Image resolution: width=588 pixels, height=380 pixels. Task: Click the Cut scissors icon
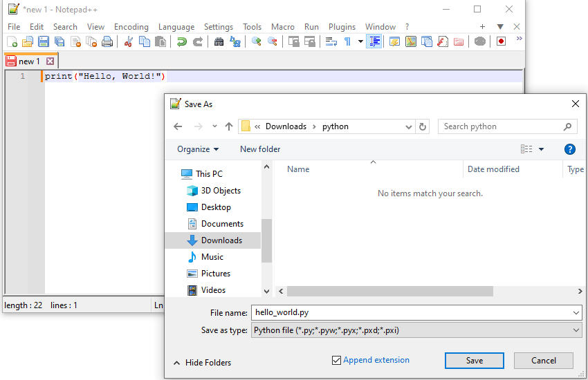click(128, 41)
